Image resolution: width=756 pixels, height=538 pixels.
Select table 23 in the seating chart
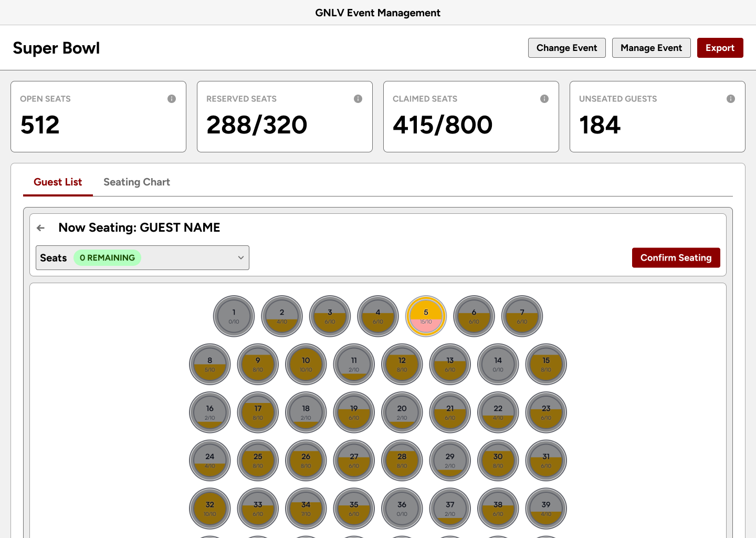coord(546,412)
